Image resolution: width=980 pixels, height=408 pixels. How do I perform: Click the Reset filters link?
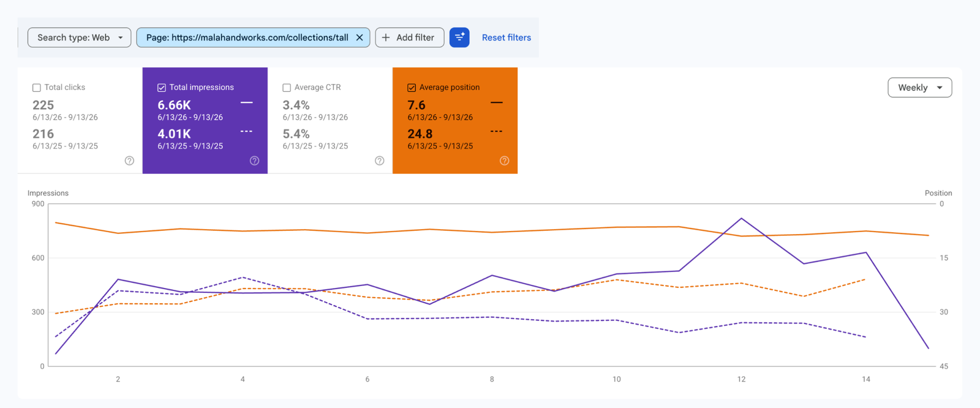pyautogui.click(x=507, y=37)
